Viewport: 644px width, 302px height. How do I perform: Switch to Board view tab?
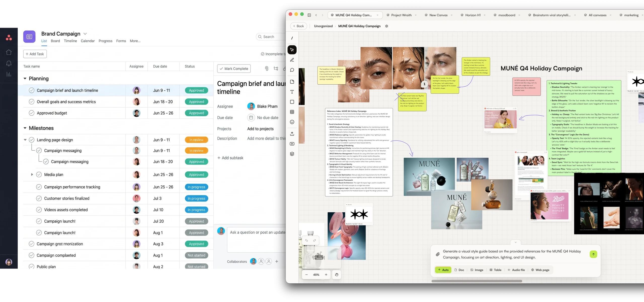(x=55, y=41)
